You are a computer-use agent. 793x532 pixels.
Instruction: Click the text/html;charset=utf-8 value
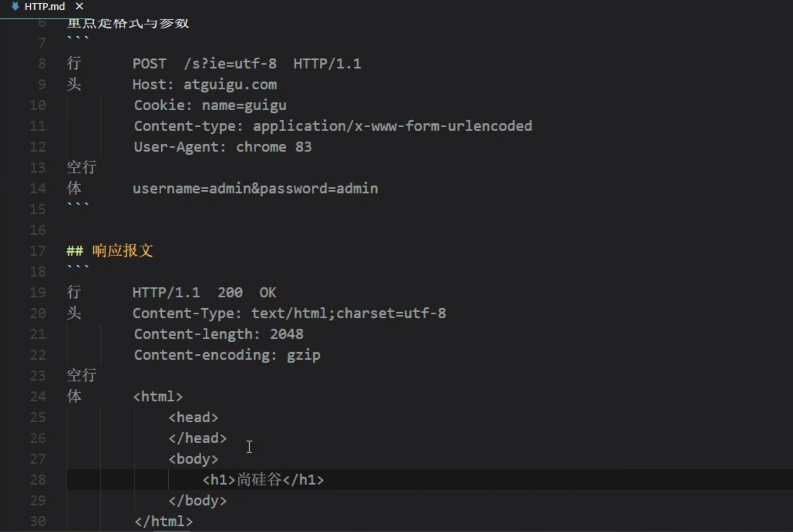click(348, 313)
